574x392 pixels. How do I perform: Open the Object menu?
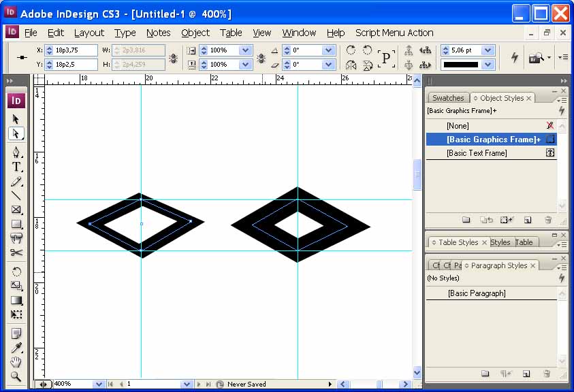(195, 33)
